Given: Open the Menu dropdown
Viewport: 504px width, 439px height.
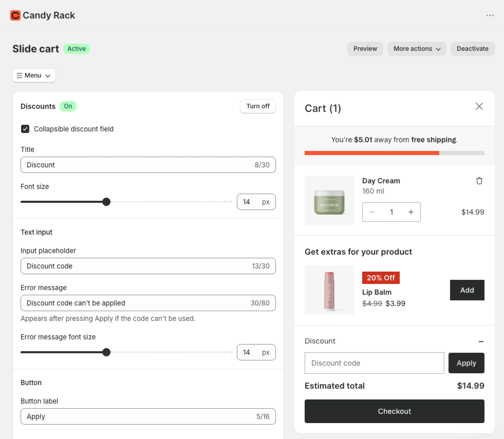Looking at the screenshot, I should pos(34,75).
